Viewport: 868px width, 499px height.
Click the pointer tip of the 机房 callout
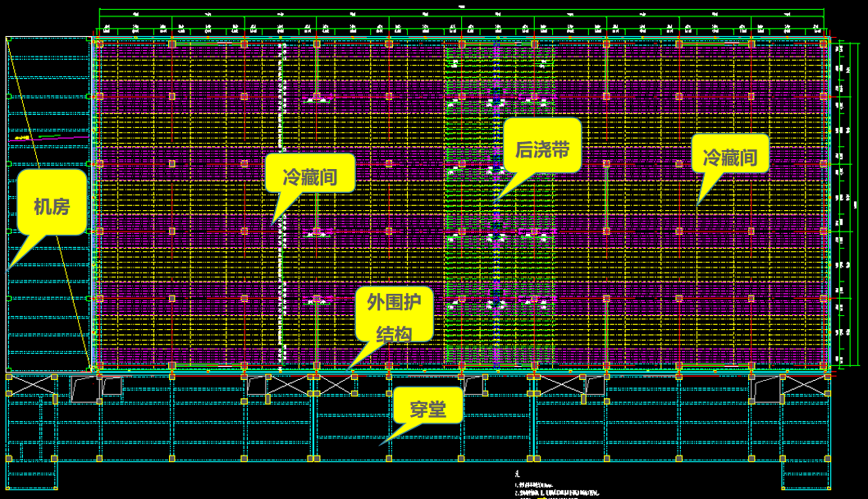[x=8, y=268]
